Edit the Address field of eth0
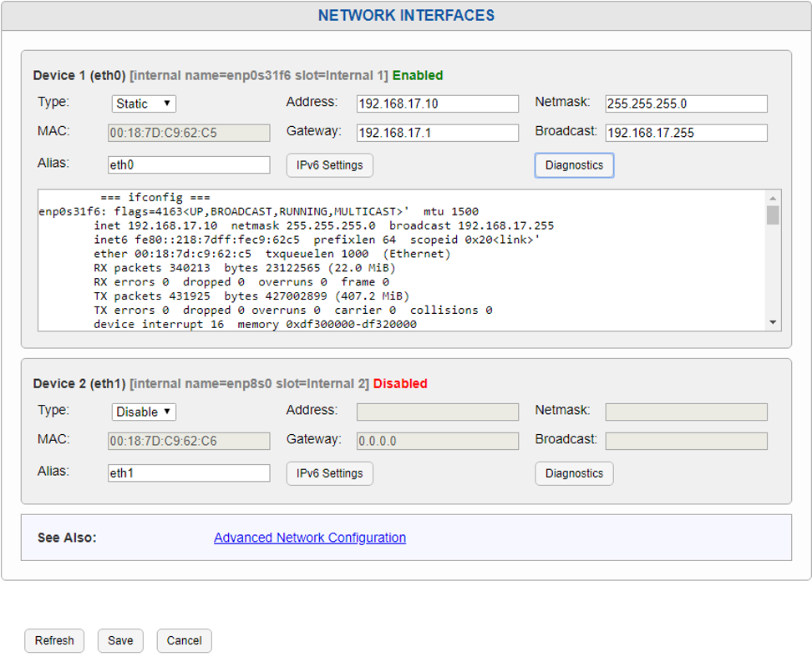Screen dimensions: 812x657 point(437,104)
